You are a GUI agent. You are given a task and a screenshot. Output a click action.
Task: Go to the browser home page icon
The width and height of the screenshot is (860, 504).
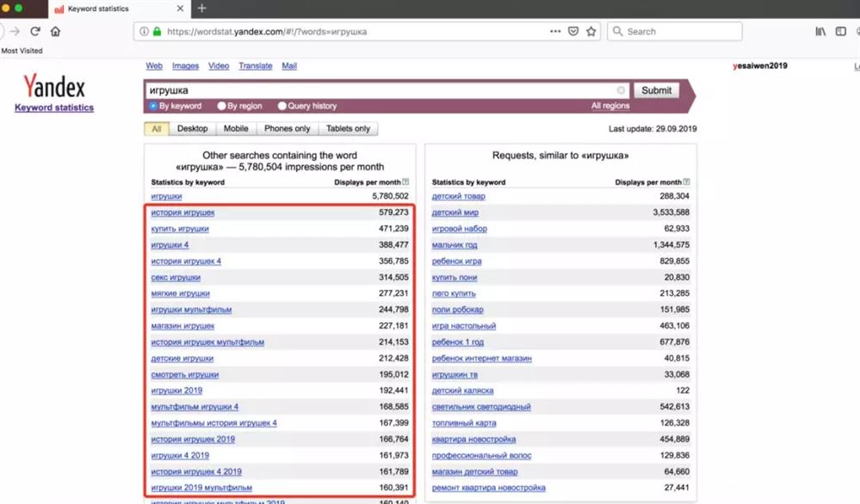click(x=55, y=31)
